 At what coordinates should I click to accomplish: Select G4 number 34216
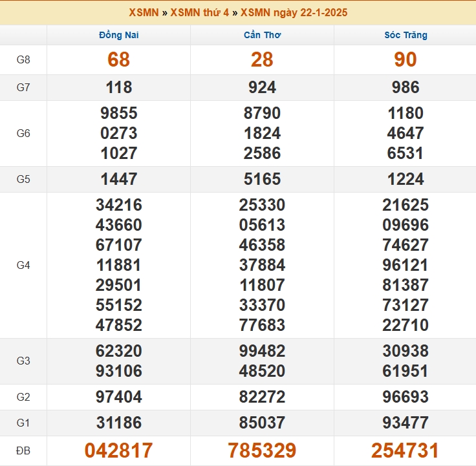pyautogui.click(x=119, y=205)
